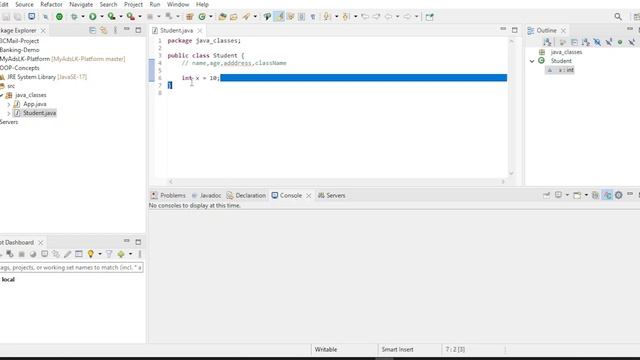Screen dimensions: 640x360
Task: Click the Run External Tools icon
Action: point(130,17)
